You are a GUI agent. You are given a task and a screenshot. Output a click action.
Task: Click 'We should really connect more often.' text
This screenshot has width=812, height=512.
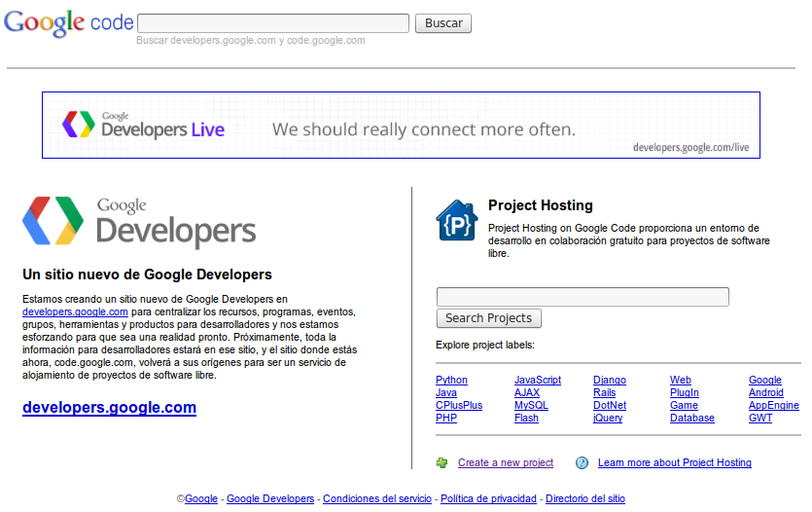[x=424, y=129]
